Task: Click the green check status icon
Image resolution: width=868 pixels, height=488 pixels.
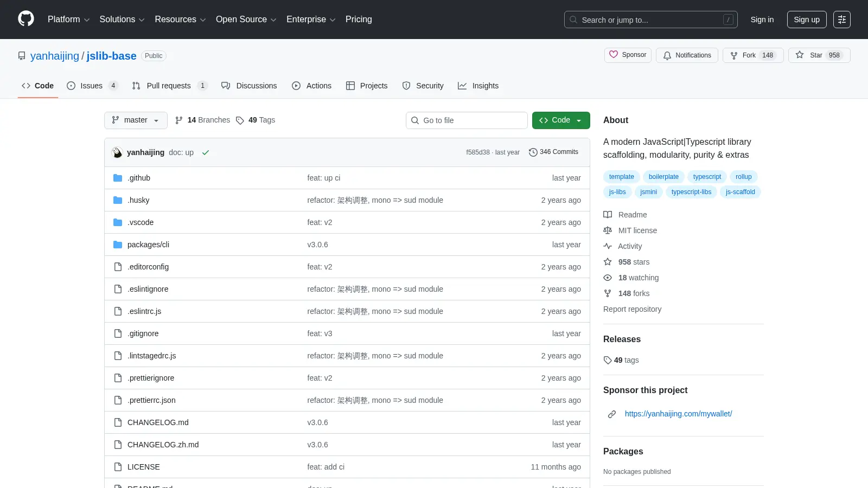Action: [x=206, y=152]
